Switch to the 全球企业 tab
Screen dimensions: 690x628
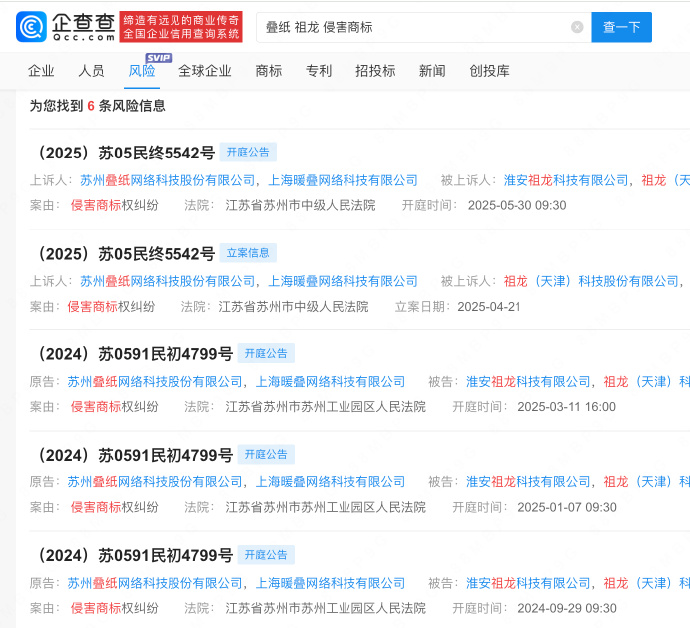(205, 71)
